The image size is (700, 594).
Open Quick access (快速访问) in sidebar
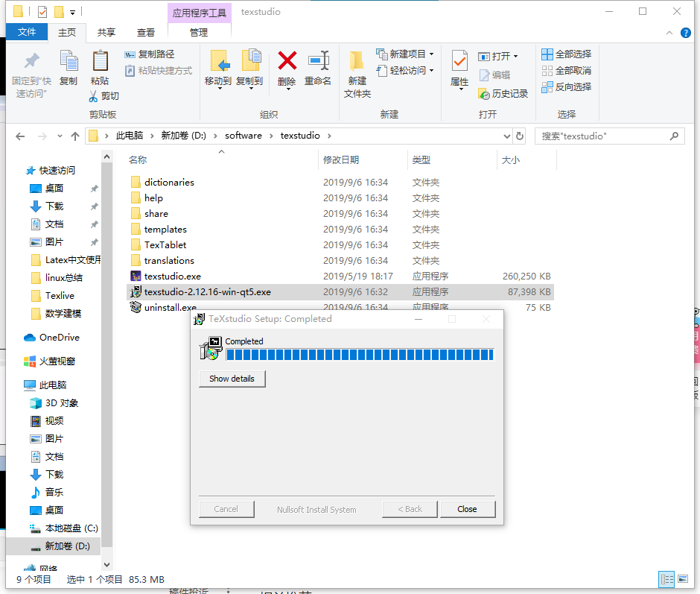point(57,170)
